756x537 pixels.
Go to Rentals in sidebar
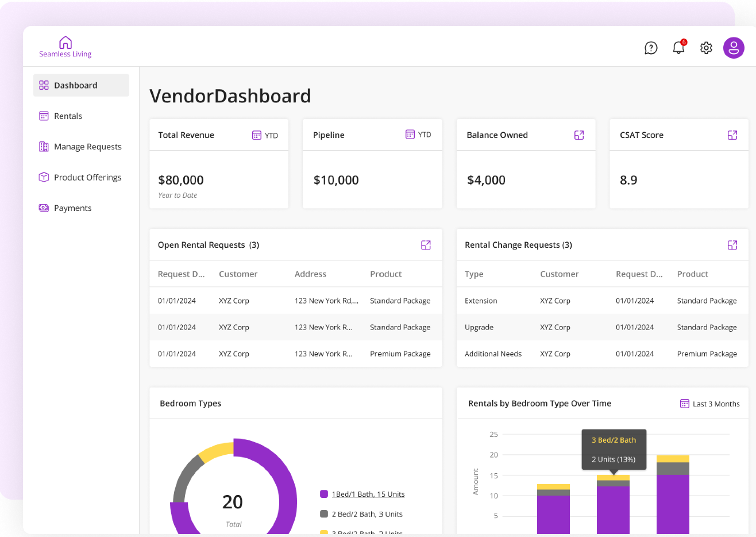tap(68, 116)
